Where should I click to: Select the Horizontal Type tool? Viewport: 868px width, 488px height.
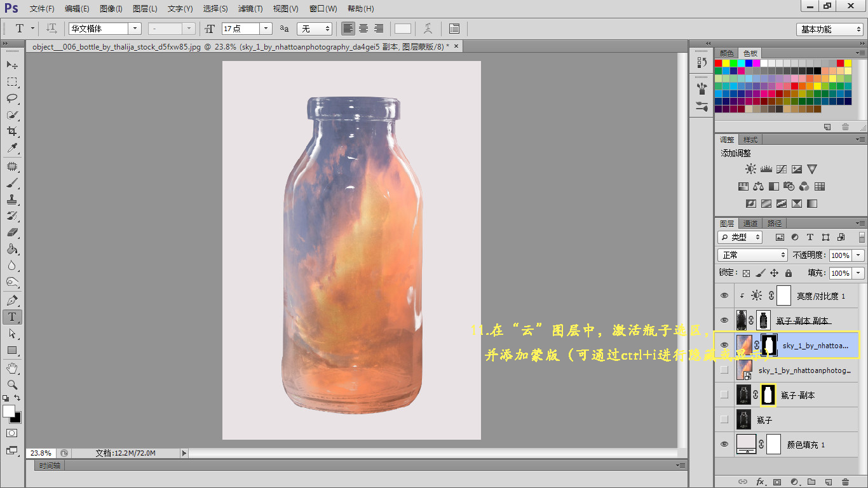[12, 317]
